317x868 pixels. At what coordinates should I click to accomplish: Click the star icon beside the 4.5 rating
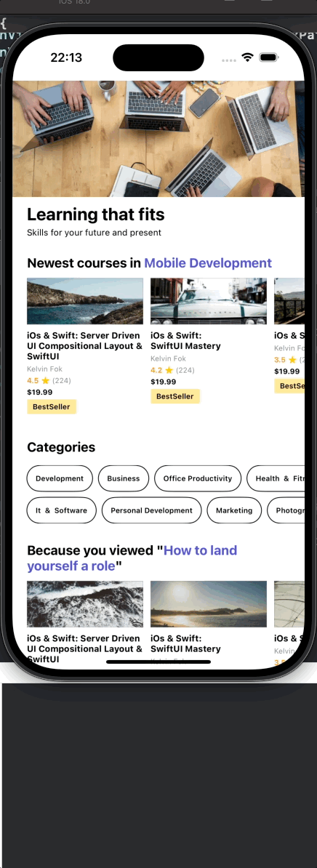pyautogui.click(x=45, y=380)
